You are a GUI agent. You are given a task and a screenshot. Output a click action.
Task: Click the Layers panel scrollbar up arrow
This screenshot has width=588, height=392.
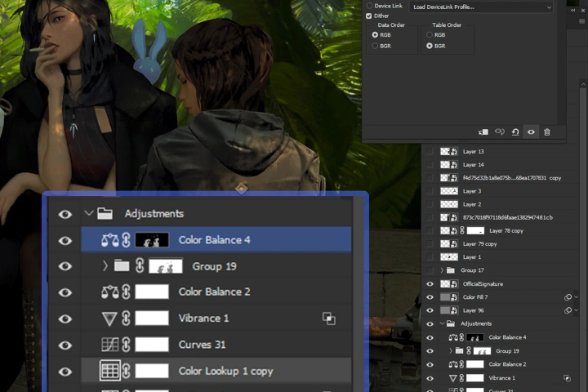pyautogui.click(x=583, y=85)
